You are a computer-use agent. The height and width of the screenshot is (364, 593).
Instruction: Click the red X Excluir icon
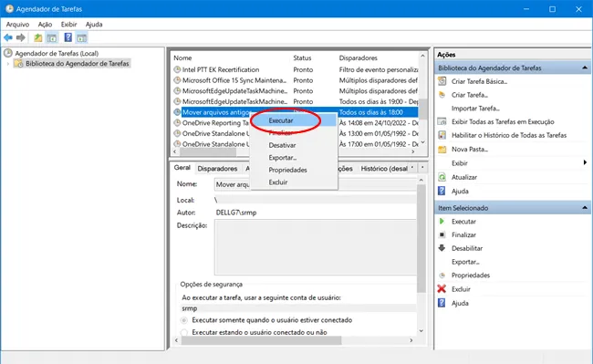click(442, 289)
